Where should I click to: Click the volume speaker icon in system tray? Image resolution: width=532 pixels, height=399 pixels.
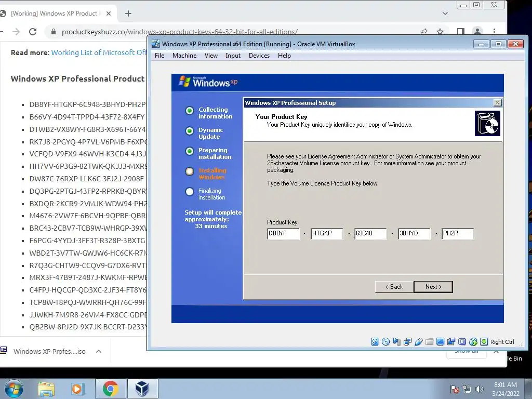(479, 389)
